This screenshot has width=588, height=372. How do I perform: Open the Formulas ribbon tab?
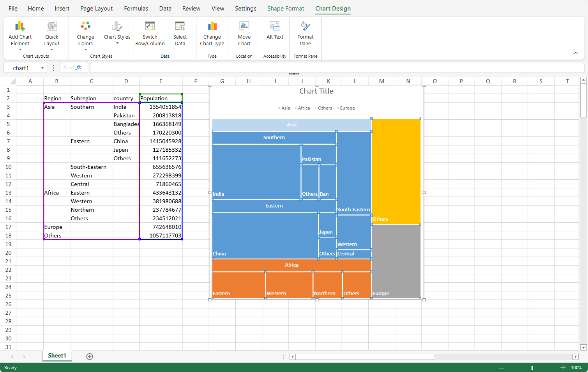[136, 9]
